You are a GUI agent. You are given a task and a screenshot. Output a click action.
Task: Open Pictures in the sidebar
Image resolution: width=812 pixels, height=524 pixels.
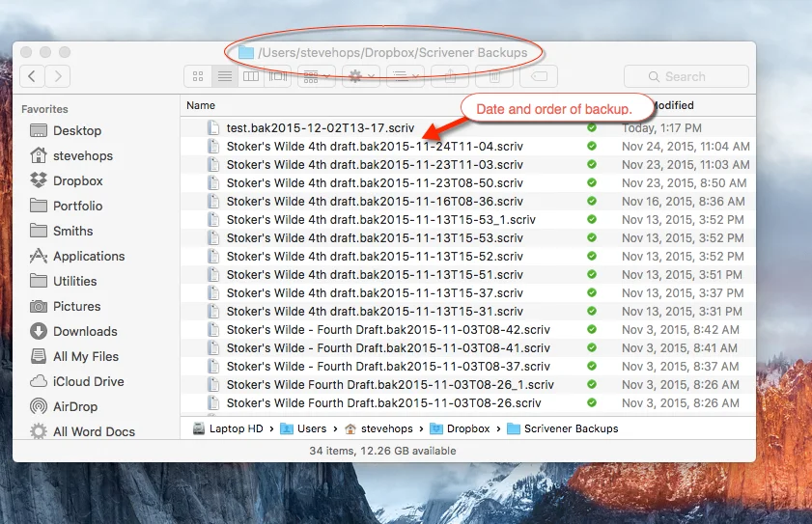(x=66, y=306)
